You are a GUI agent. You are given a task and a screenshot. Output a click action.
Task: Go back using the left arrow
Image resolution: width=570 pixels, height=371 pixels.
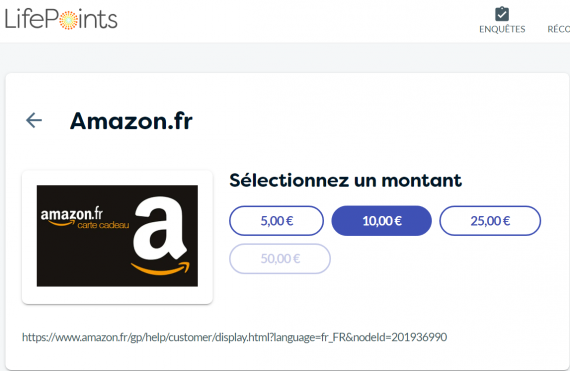coord(34,120)
